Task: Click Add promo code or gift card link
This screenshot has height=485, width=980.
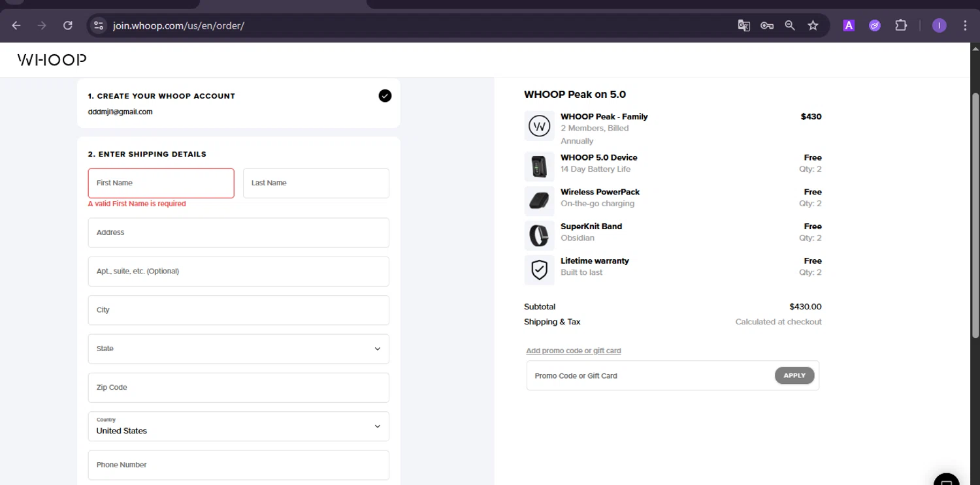Action: pyautogui.click(x=574, y=351)
